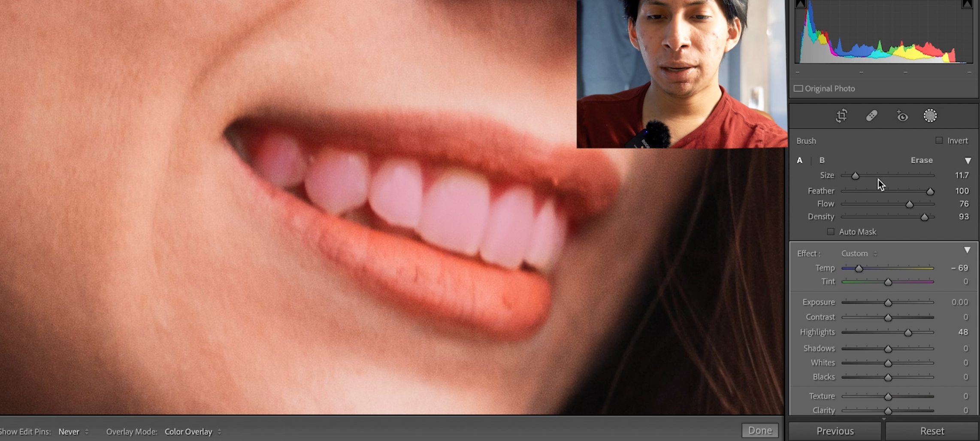This screenshot has height=441, width=980.
Task: Check the Invert mask option
Action: (x=939, y=140)
